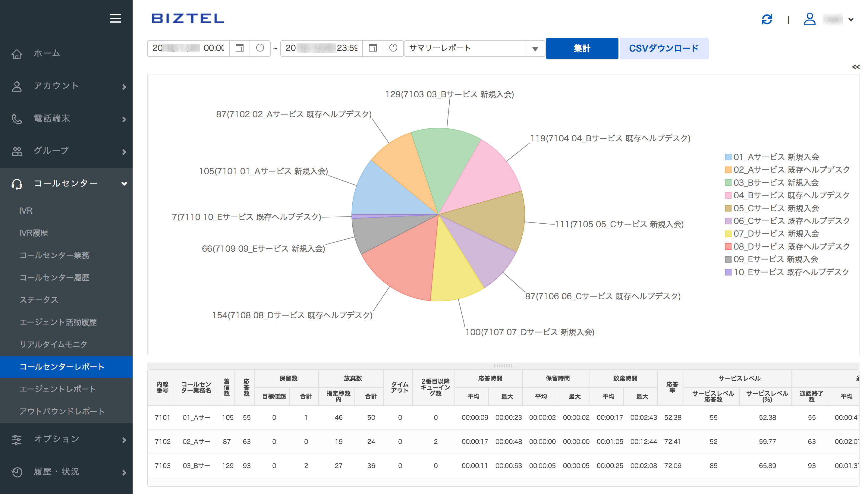The width and height of the screenshot is (868, 494).
Task: Click the hamburger menu icon in sidebar
Action: tap(116, 18)
